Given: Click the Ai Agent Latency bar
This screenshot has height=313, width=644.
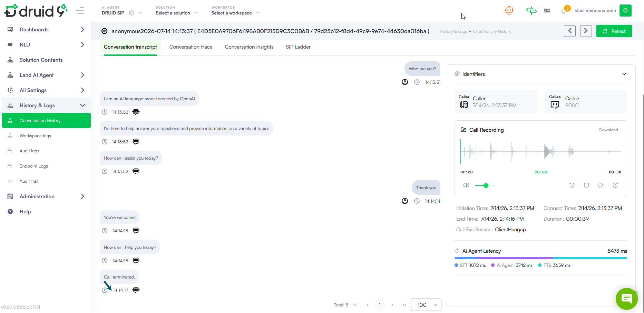Looking at the screenshot, I should [x=541, y=258].
